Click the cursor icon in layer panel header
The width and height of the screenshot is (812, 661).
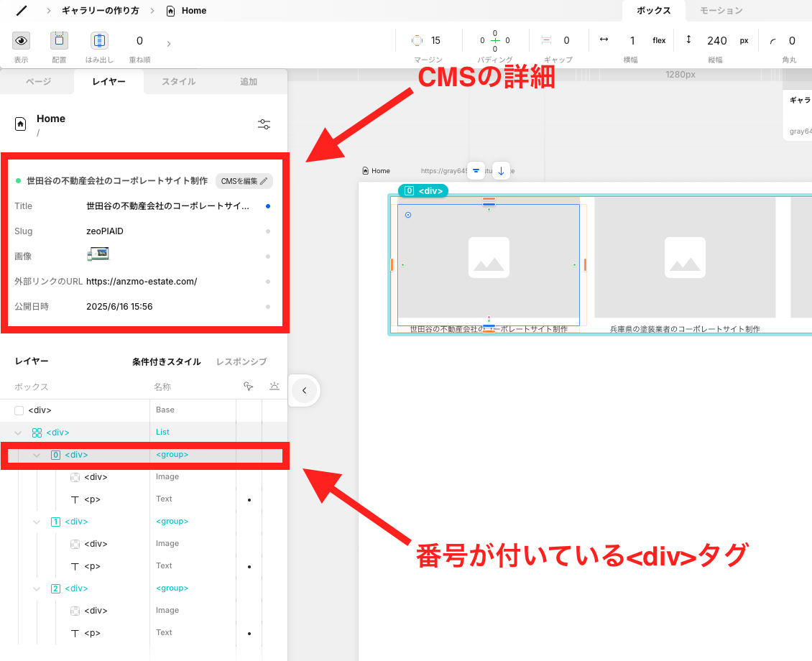pos(248,386)
